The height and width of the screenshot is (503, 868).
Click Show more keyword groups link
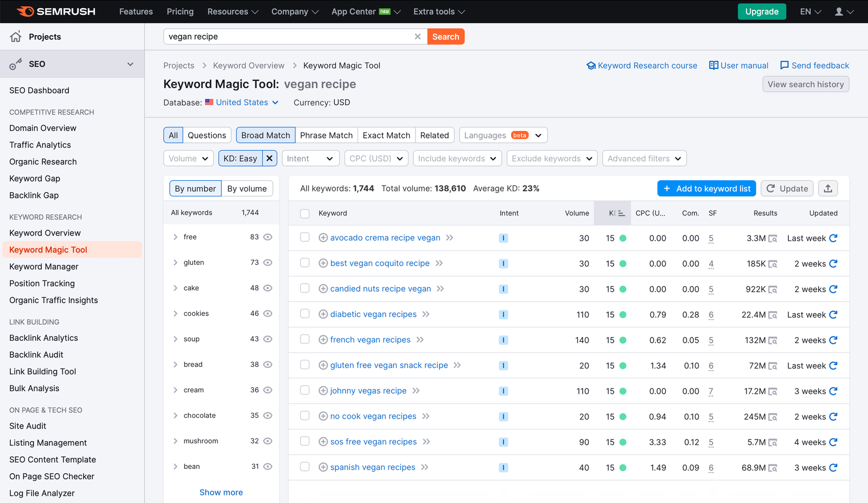click(221, 493)
